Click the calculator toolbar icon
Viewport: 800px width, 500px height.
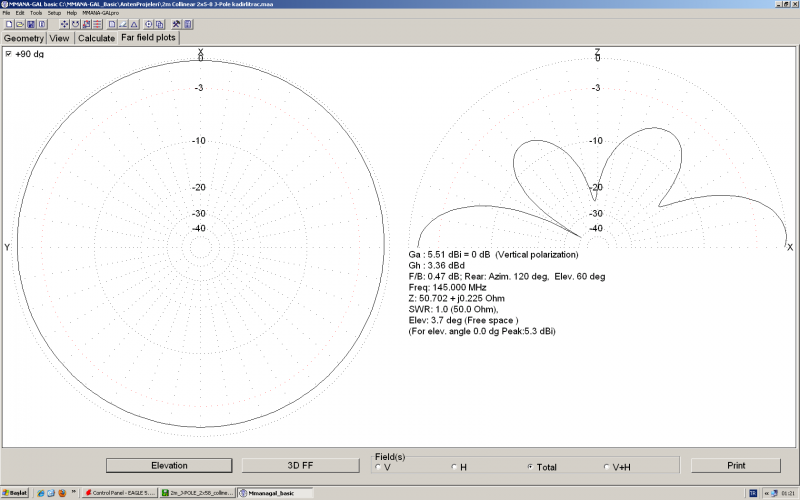pos(187,24)
